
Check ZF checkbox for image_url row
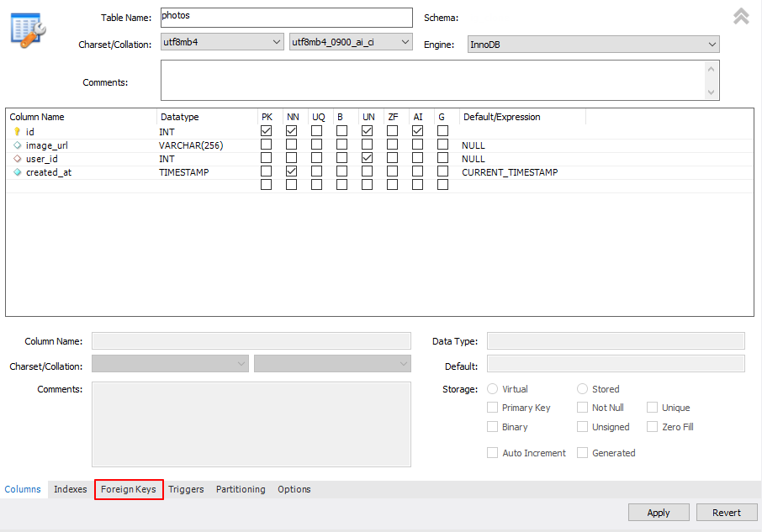(x=392, y=145)
